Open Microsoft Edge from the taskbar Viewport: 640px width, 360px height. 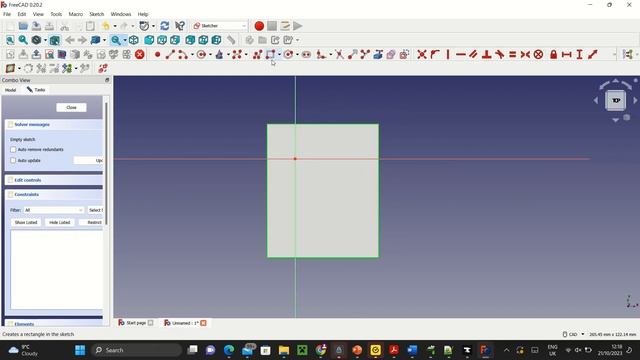pyautogui.click(x=229, y=350)
